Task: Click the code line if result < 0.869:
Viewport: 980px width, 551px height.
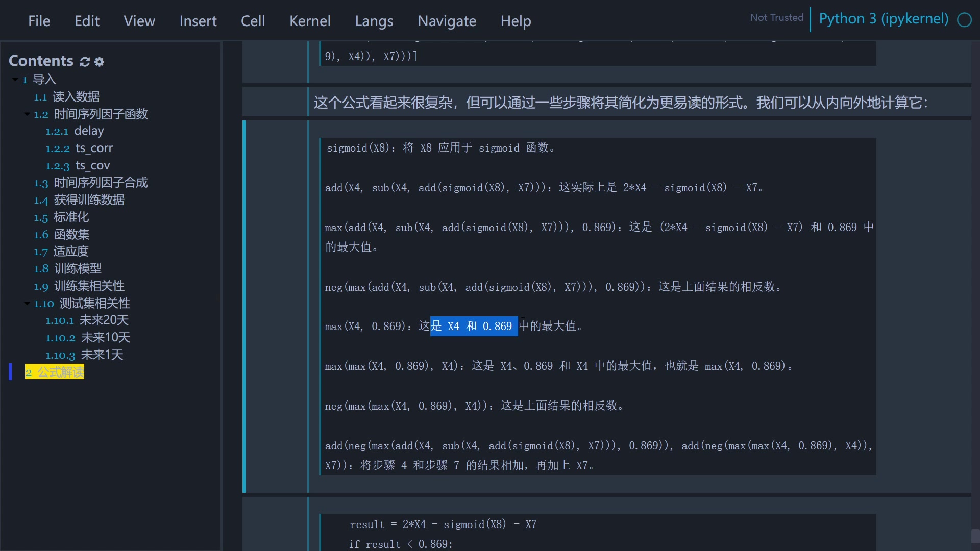Action: point(401,544)
